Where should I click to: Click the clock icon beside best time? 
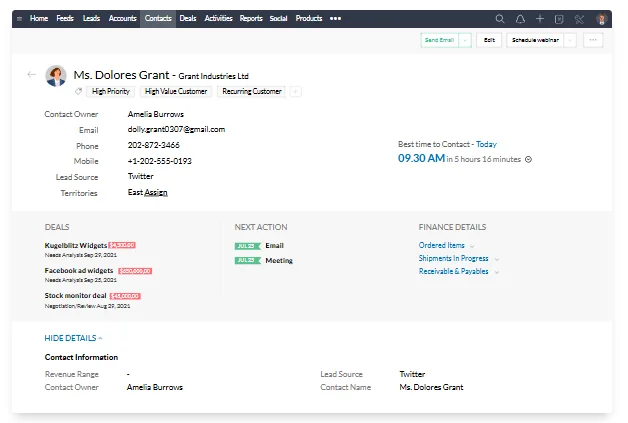(x=529, y=159)
